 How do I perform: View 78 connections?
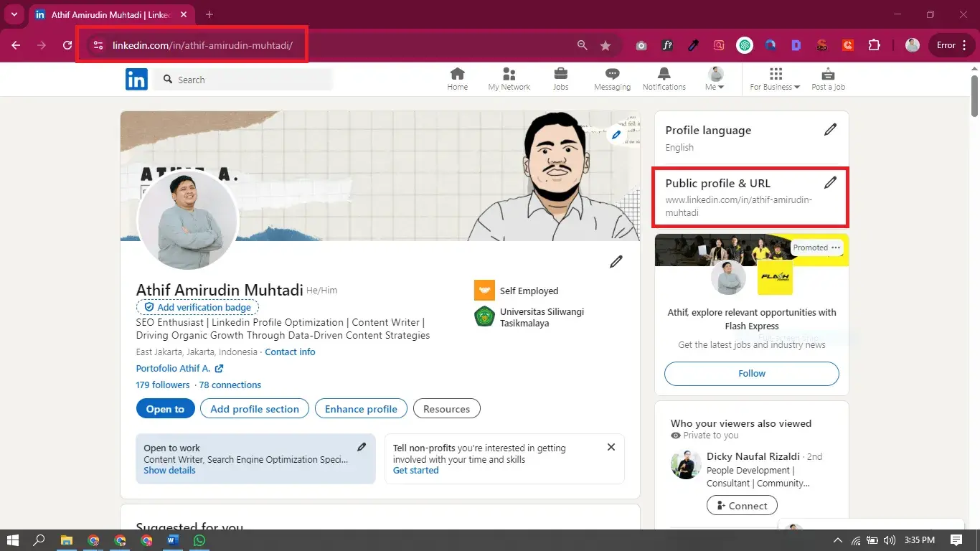point(230,385)
